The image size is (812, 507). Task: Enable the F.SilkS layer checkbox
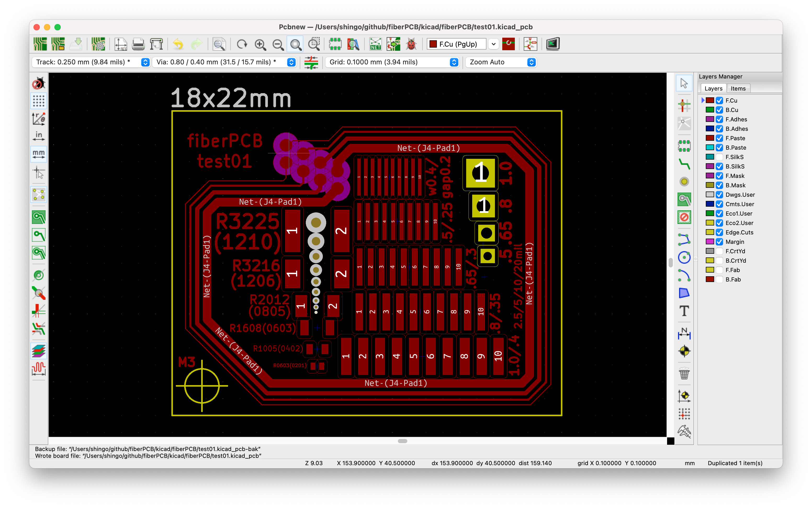point(719,157)
